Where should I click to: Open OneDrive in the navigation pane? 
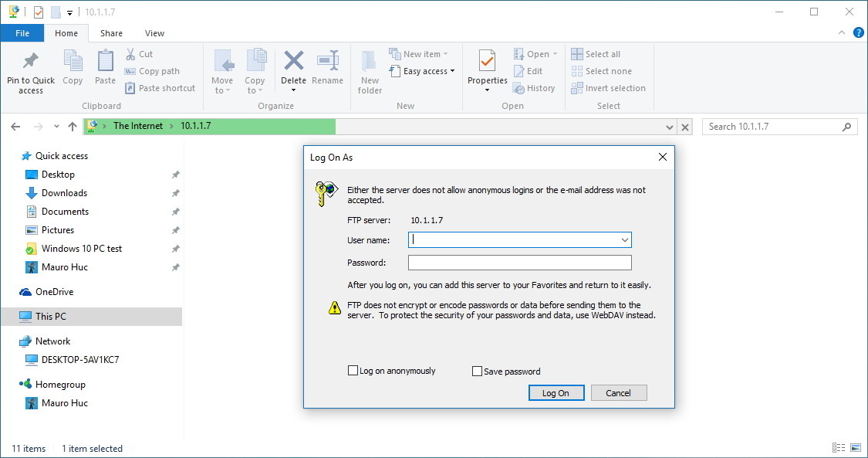(54, 292)
